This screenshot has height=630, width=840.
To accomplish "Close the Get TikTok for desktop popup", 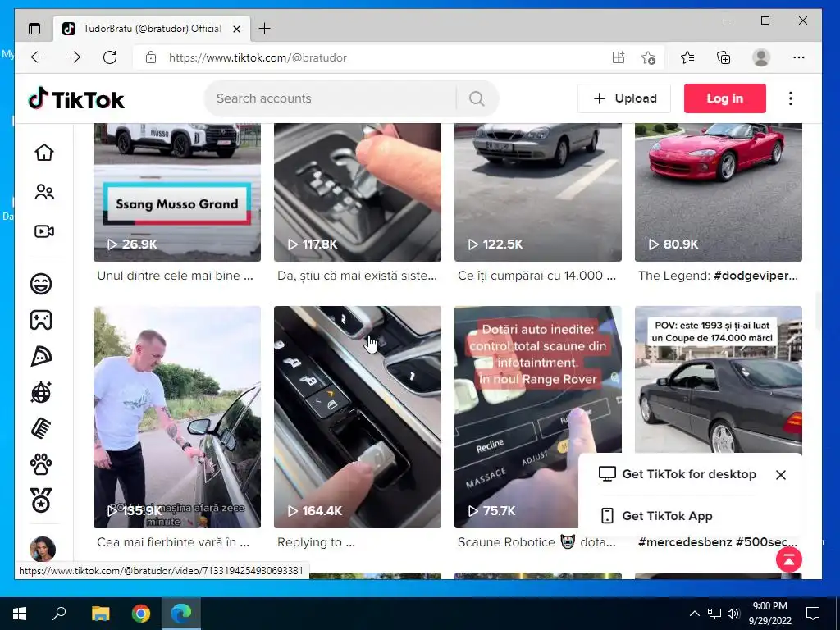I will click(781, 475).
